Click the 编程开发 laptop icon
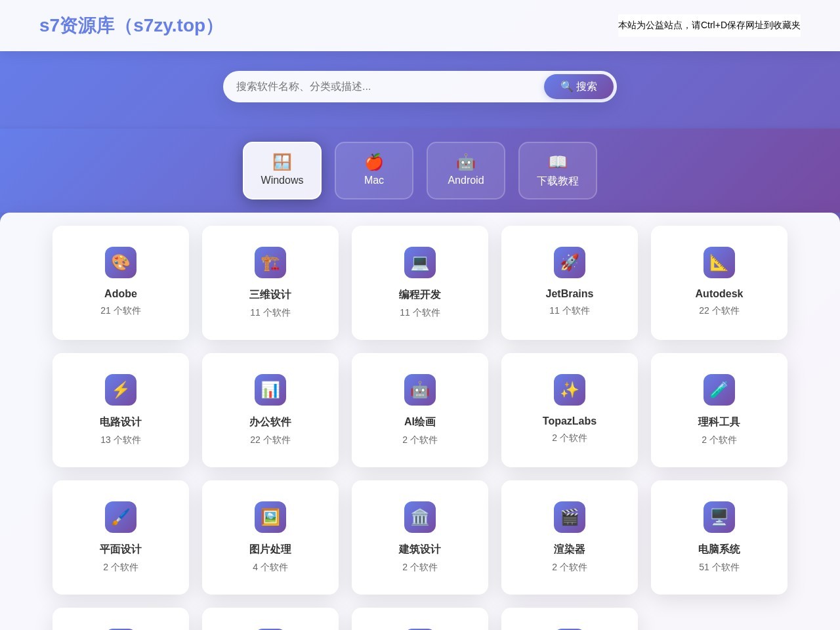The height and width of the screenshot is (630, 840). pos(420,262)
